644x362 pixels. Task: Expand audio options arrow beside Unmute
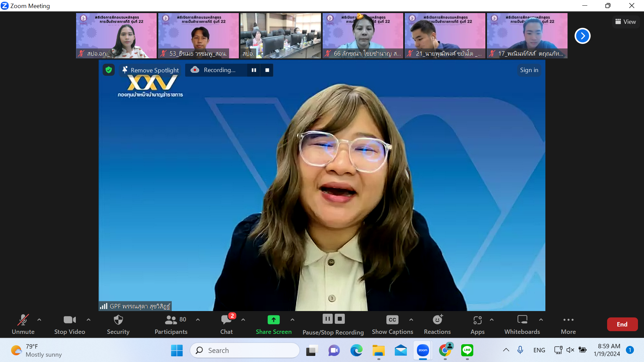(x=39, y=320)
